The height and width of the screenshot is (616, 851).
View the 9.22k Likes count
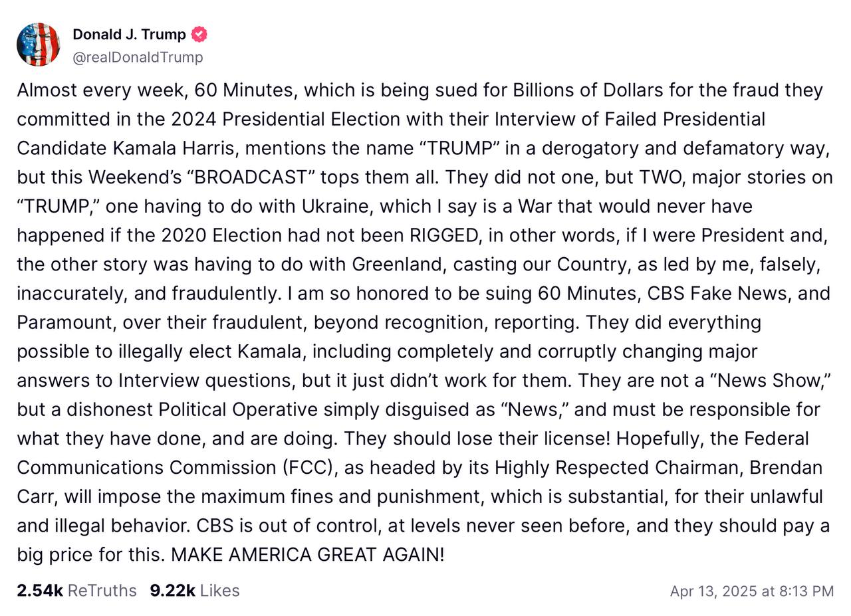[x=172, y=591]
